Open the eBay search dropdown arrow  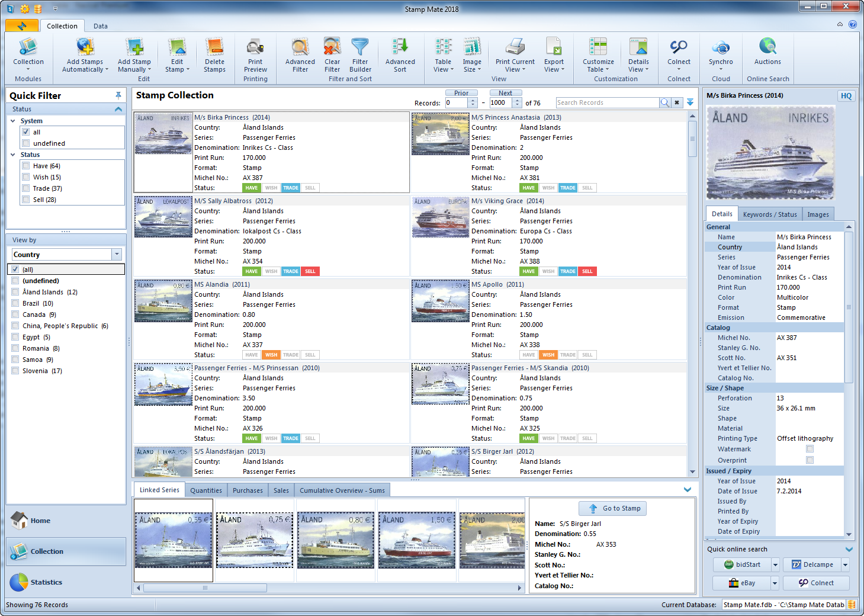775,583
